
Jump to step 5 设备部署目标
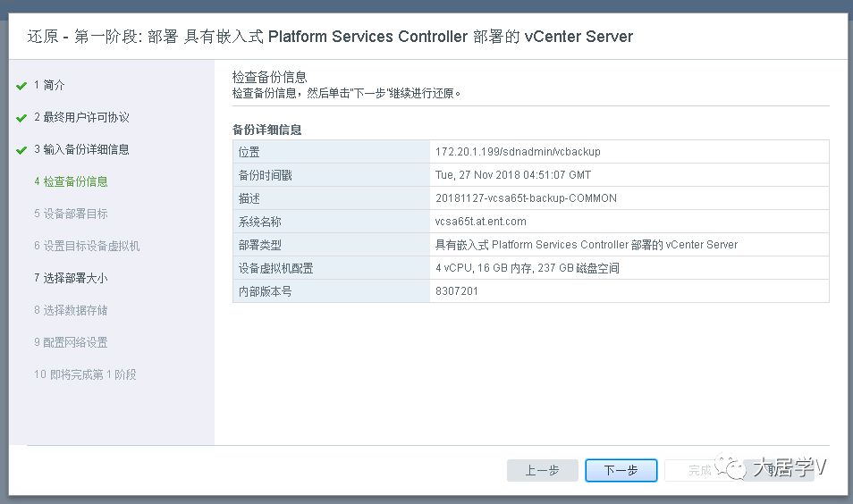coord(71,214)
